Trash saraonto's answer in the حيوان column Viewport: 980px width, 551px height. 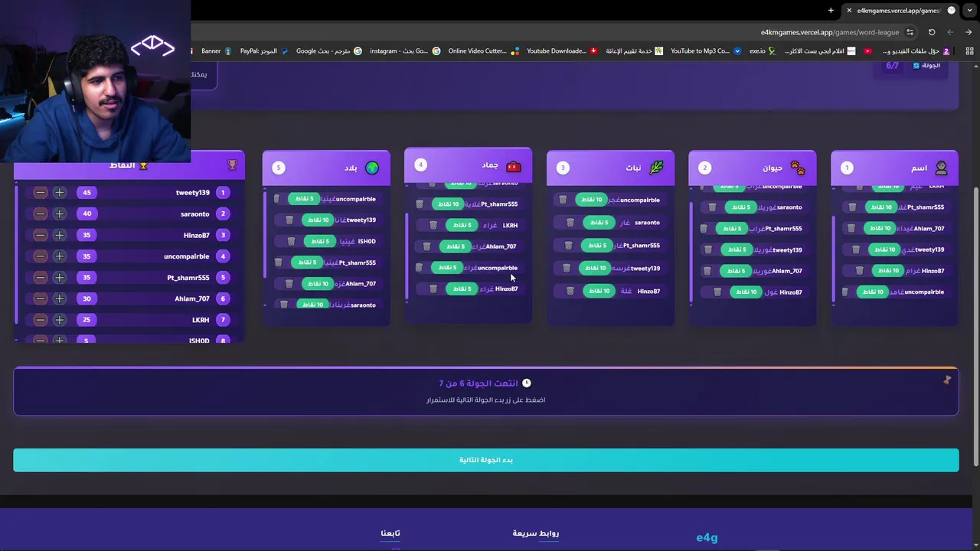click(x=713, y=207)
